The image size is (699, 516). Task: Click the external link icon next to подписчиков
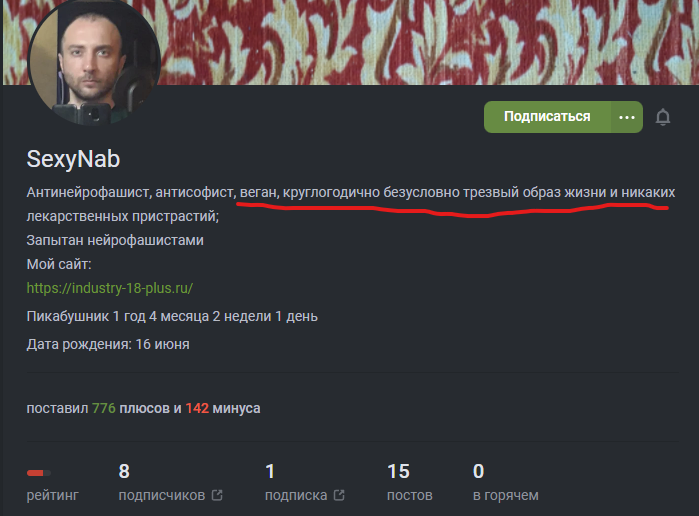click(x=217, y=495)
